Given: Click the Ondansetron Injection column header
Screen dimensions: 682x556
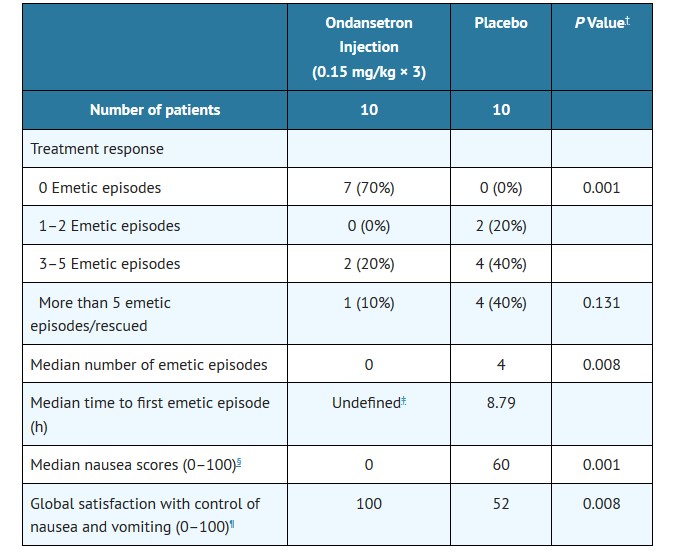Looking at the screenshot, I should pos(368,47).
